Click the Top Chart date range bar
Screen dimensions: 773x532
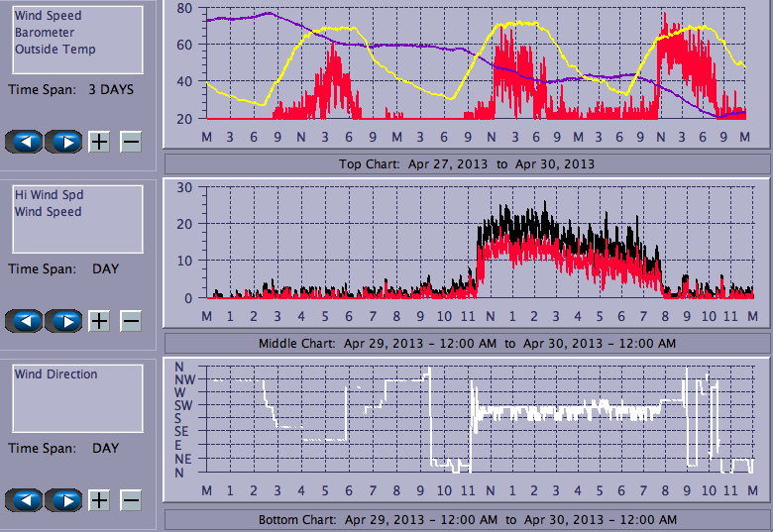467,163
